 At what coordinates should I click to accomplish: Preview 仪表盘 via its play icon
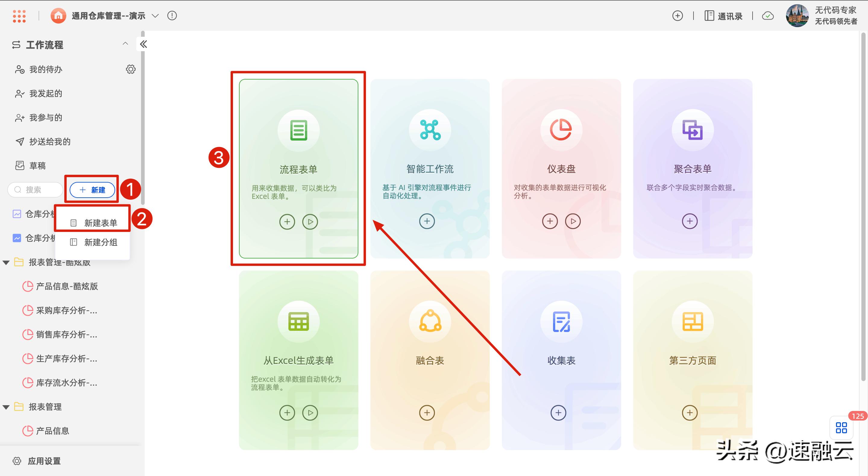573,221
